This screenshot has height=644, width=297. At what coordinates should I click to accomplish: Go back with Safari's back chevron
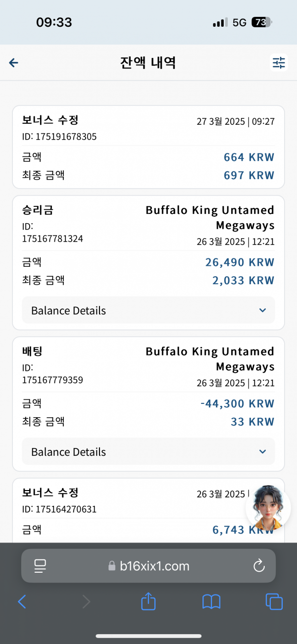(22, 601)
